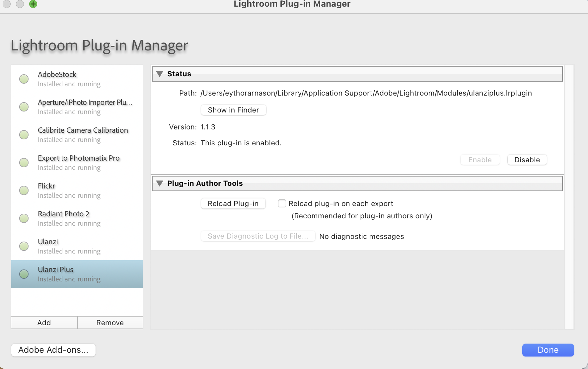Collapse the Plug-in Author Tools triangle

pos(160,183)
